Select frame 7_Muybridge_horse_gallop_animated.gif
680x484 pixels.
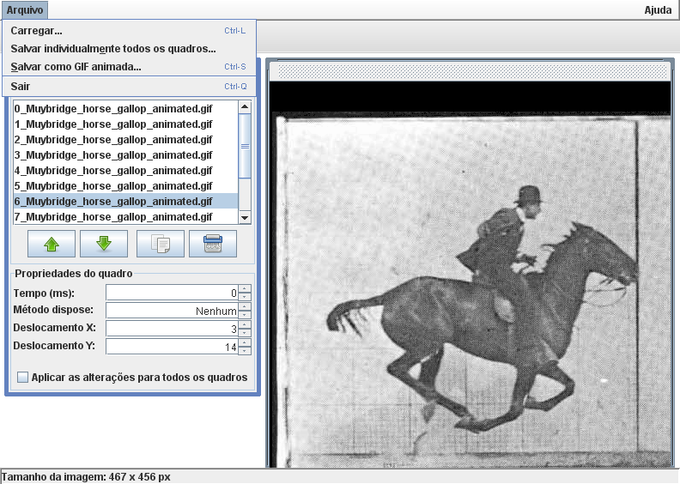point(126,217)
